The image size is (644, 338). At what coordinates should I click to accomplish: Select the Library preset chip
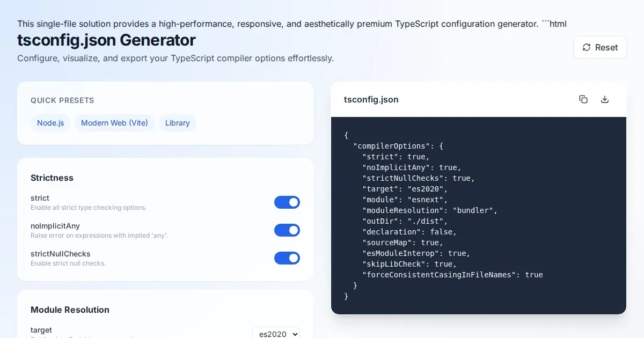(x=177, y=123)
